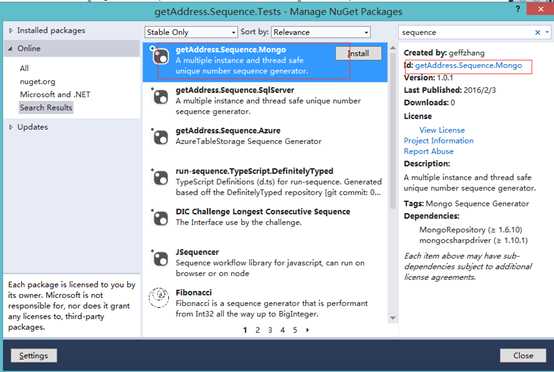
Task: Open the Project Information link
Action: (438, 141)
